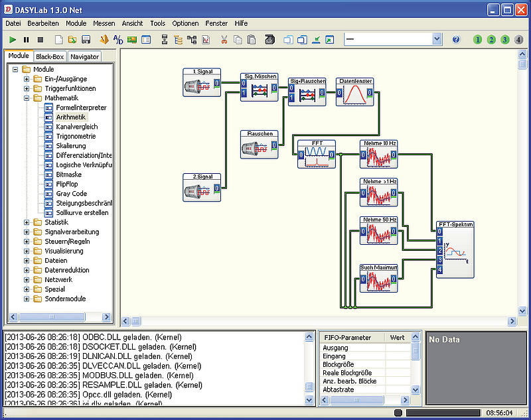Select the Gray Code tree item
The image size is (531, 420).
(72, 194)
